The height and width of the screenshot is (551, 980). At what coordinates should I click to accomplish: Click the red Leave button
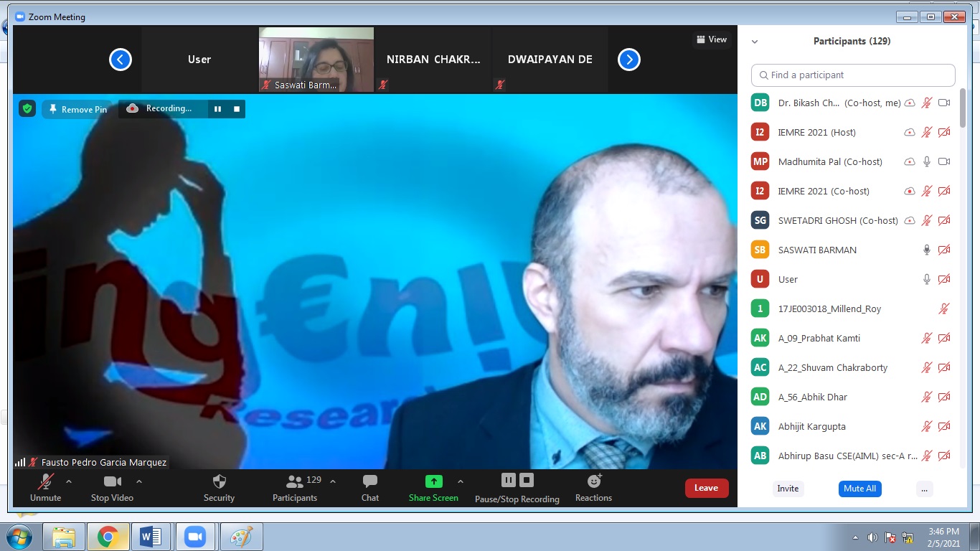coord(706,488)
